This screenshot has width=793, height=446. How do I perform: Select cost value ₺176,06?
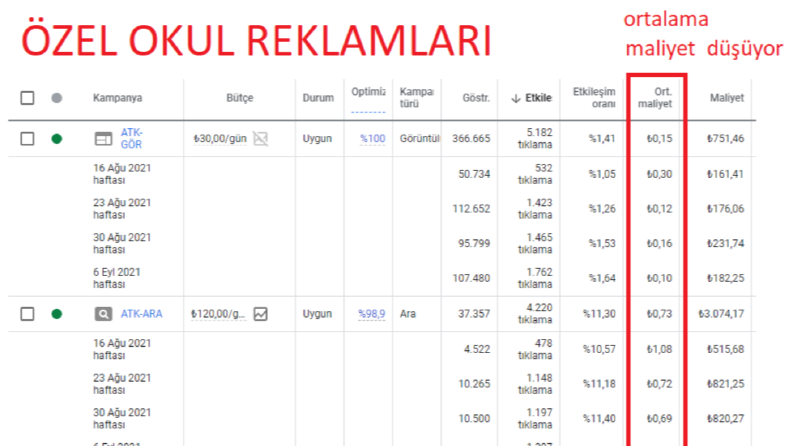tap(725, 209)
